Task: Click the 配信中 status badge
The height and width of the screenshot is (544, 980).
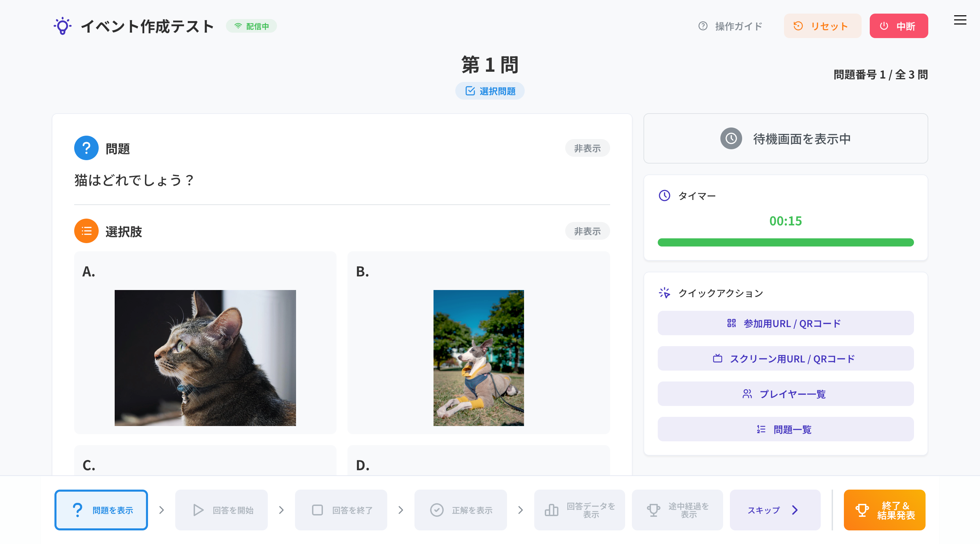Action: [x=251, y=26]
